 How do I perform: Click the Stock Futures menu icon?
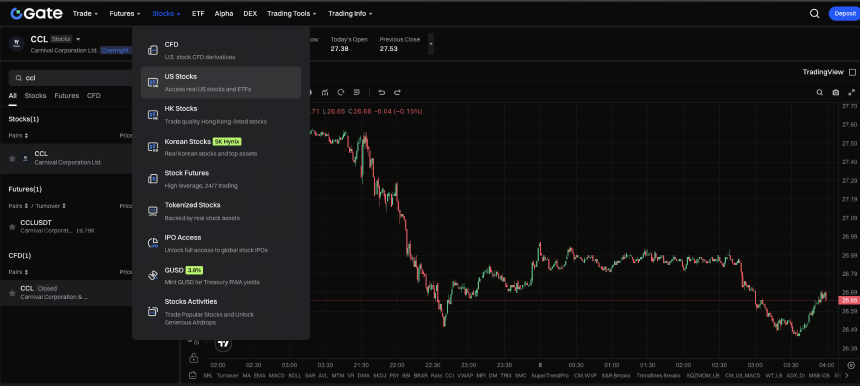153,179
